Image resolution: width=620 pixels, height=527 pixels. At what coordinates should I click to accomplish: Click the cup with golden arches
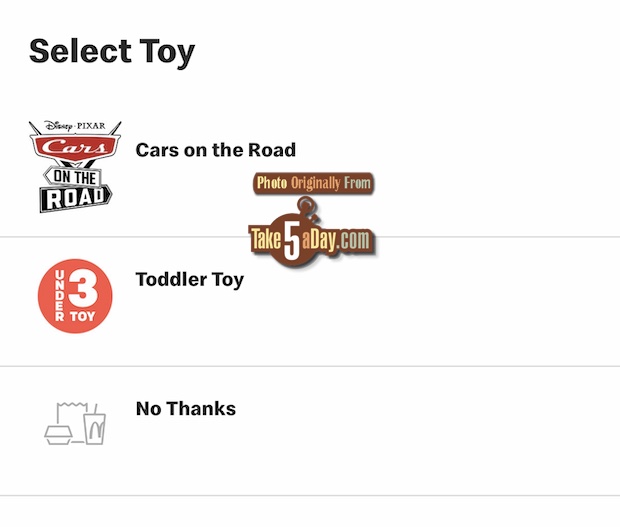tap(95, 427)
